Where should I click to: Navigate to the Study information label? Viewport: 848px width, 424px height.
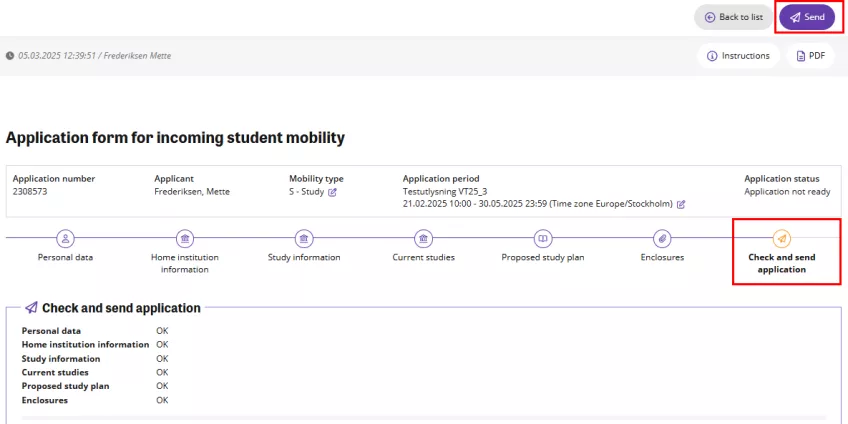304,258
